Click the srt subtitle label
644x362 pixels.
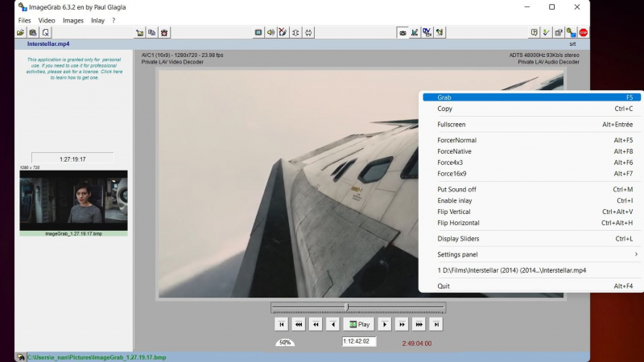pos(572,44)
